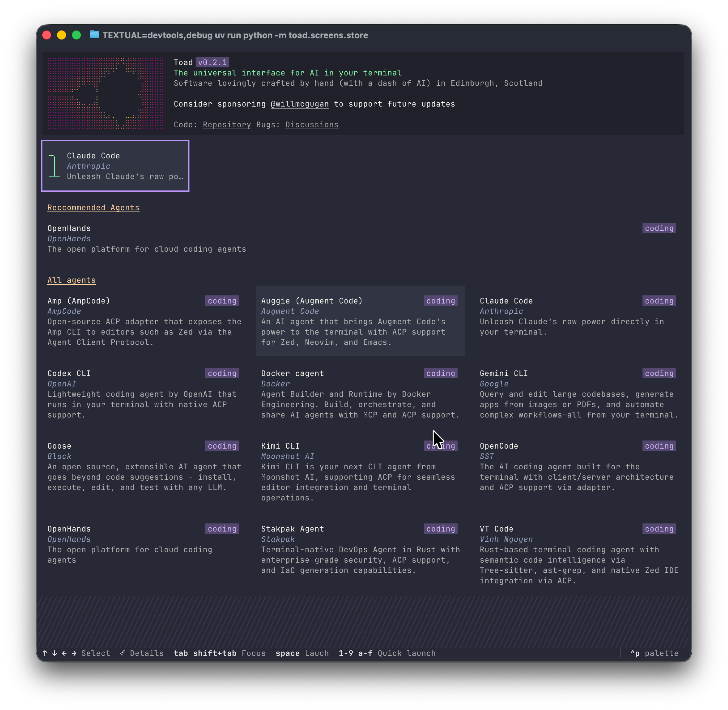The height and width of the screenshot is (710, 728).
Task: Click the arrow keys Select hint
Action: [x=77, y=653]
